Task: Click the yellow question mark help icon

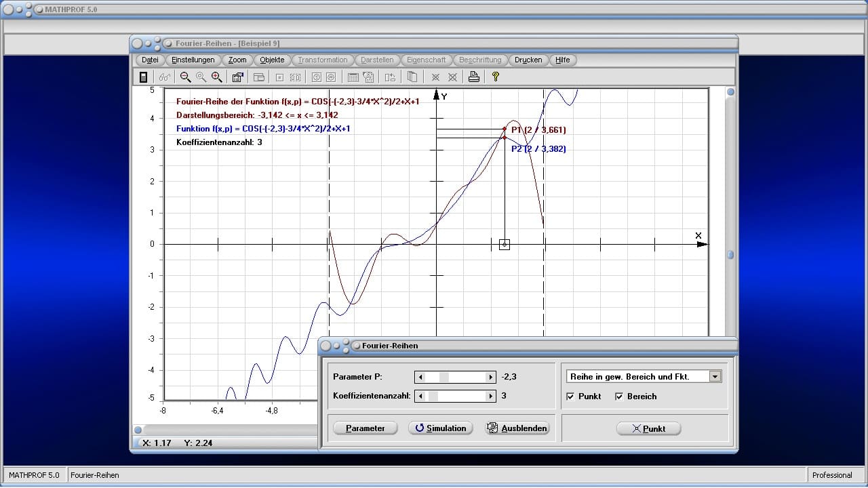Action: click(x=496, y=77)
